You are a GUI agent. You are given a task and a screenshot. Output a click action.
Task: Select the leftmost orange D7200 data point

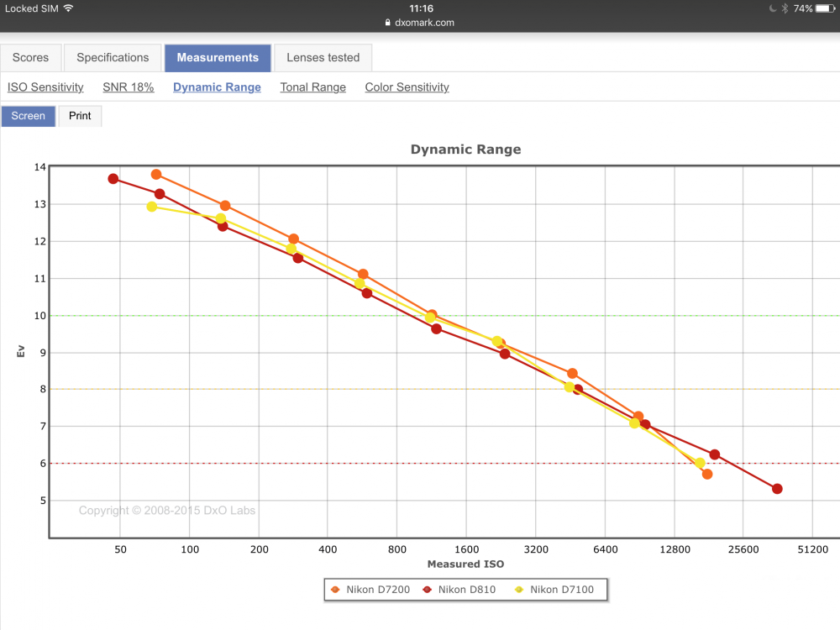(x=156, y=175)
